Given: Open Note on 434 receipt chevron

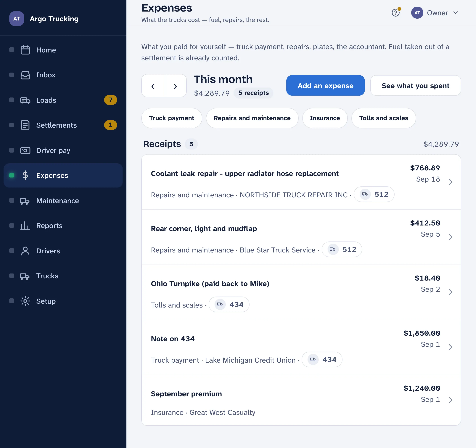Looking at the screenshot, I should pos(450,347).
